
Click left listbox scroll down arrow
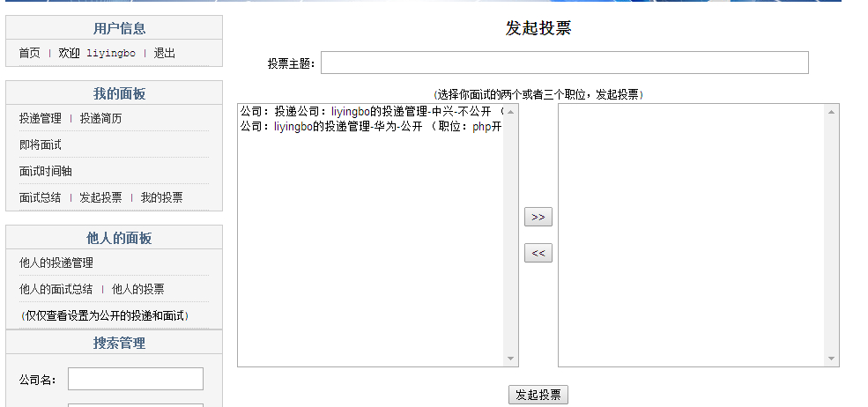[510, 359]
